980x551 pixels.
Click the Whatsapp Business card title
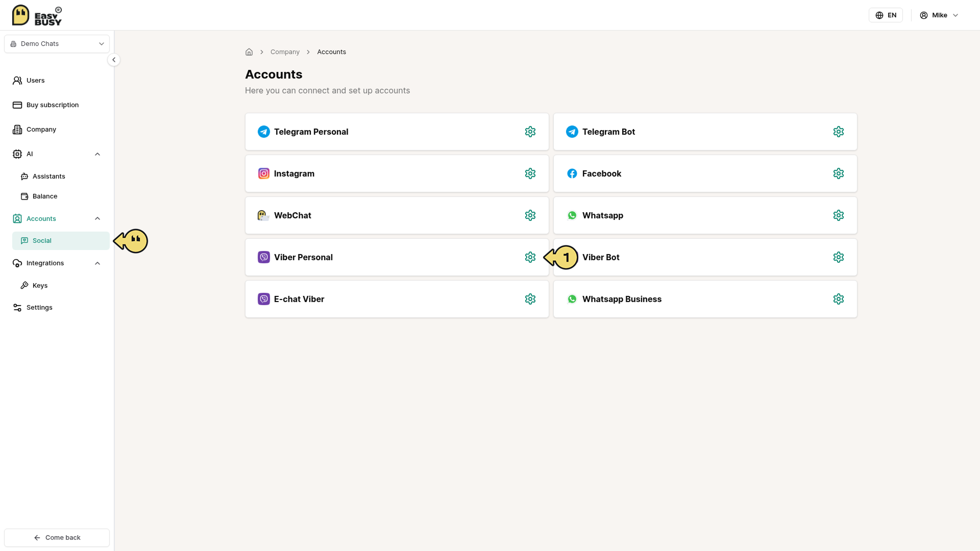coord(622,299)
